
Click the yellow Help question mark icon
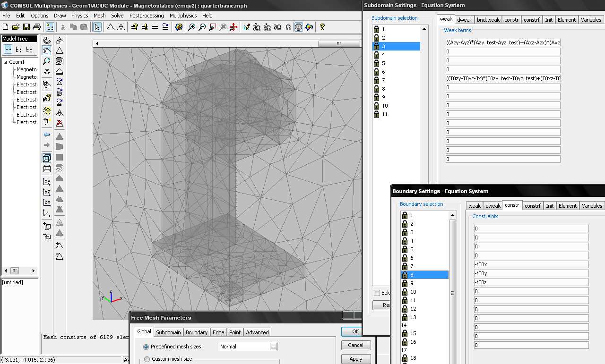(x=322, y=27)
